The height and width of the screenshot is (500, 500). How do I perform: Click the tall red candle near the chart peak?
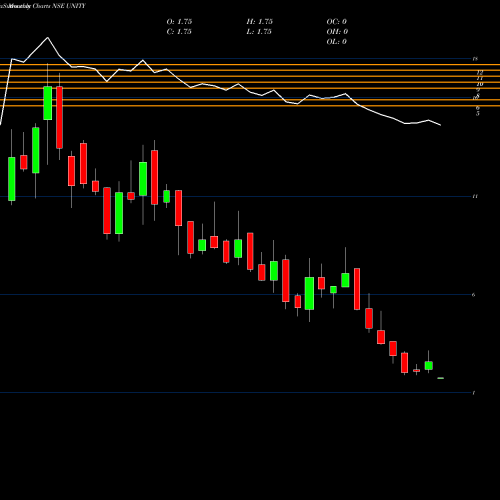point(59,117)
